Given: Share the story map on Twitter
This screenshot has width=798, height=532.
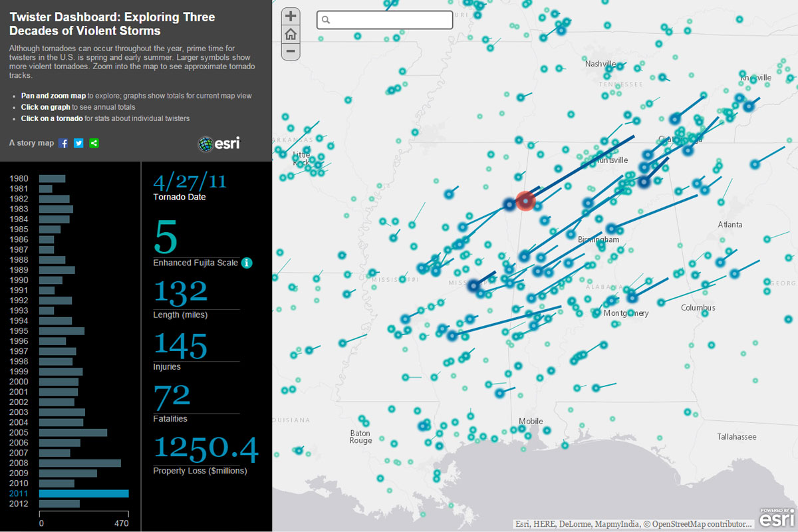Looking at the screenshot, I should 78,143.
